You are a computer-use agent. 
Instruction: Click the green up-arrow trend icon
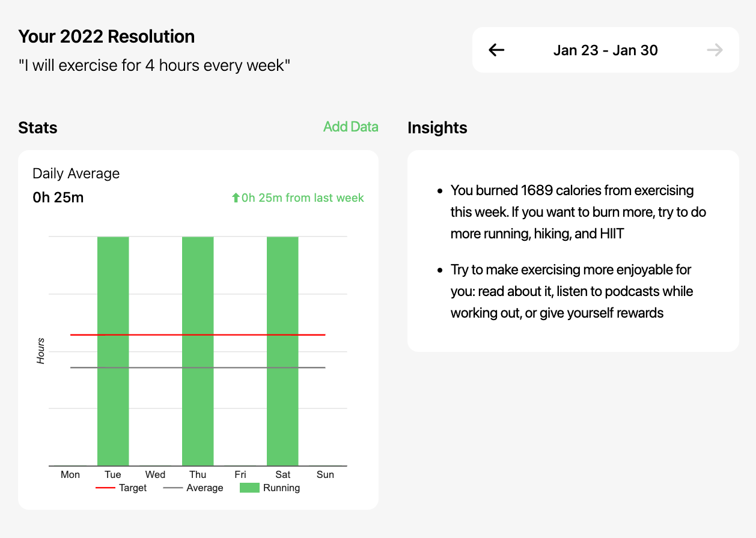pos(236,198)
